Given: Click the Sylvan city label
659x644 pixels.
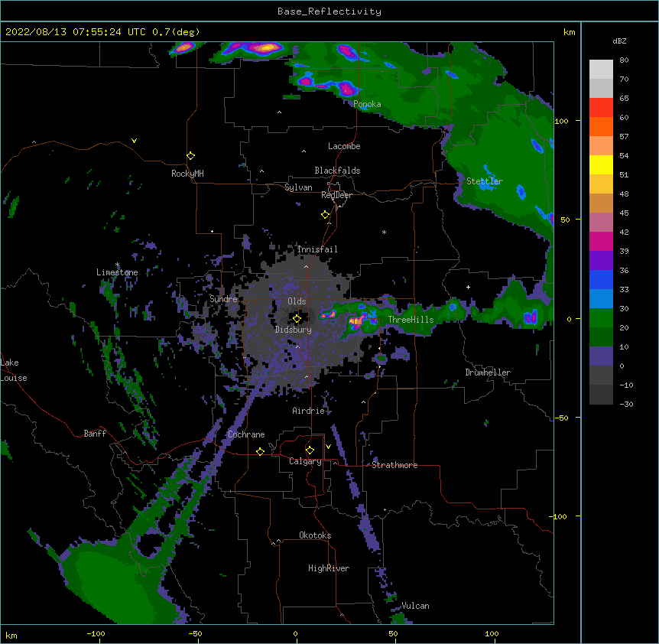Looking at the screenshot, I should pos(298,187).
